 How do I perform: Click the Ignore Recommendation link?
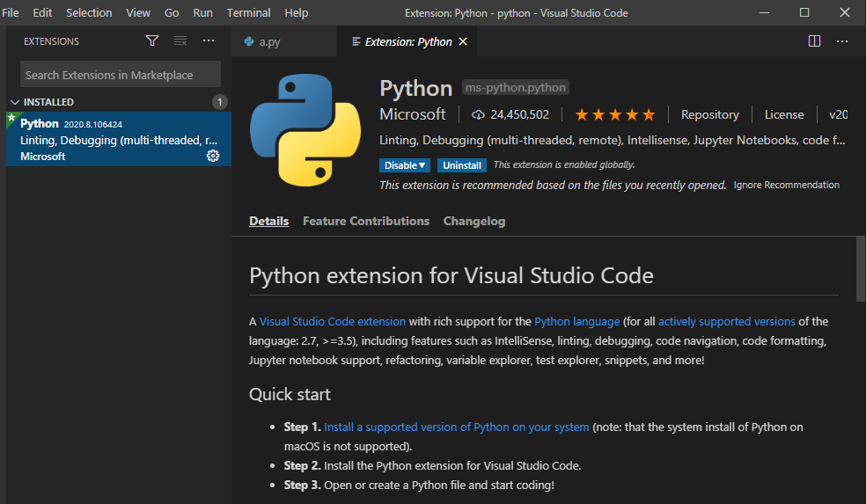[786, 185]
